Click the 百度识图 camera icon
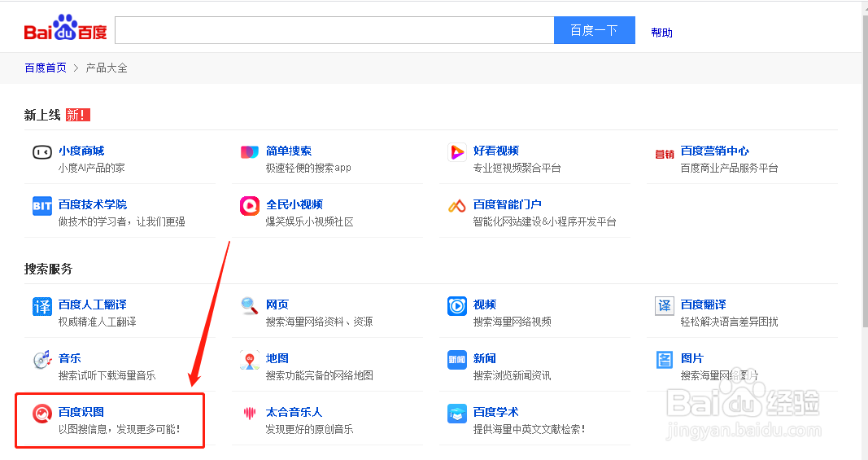The height and width of the screenshot is (460, 868). (42, 414)
